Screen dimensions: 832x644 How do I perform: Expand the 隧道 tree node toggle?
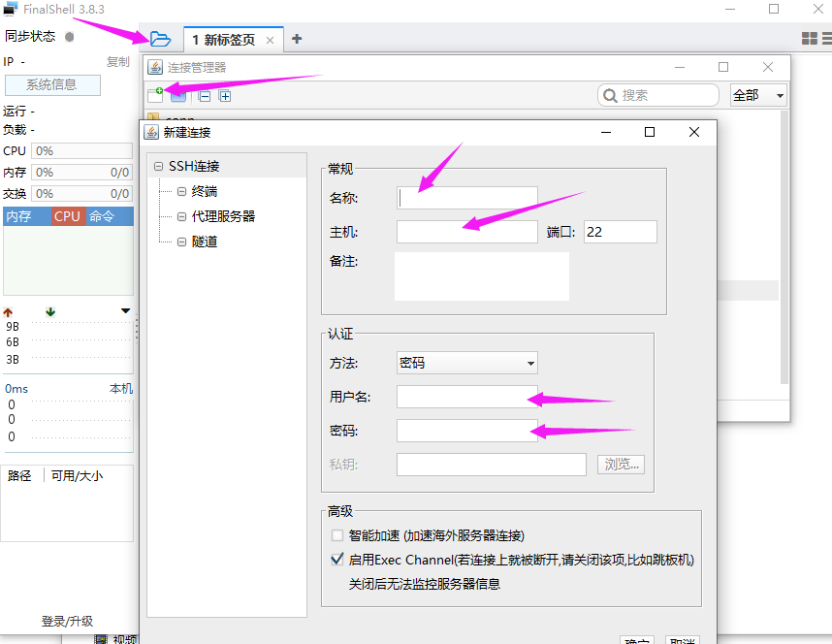tap(181, 241)
